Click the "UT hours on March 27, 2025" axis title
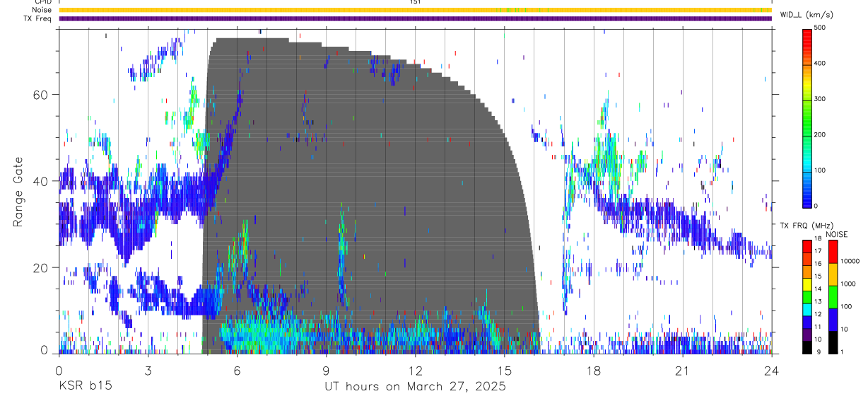The width and height of the screenshot is (868, 401). 415,387
